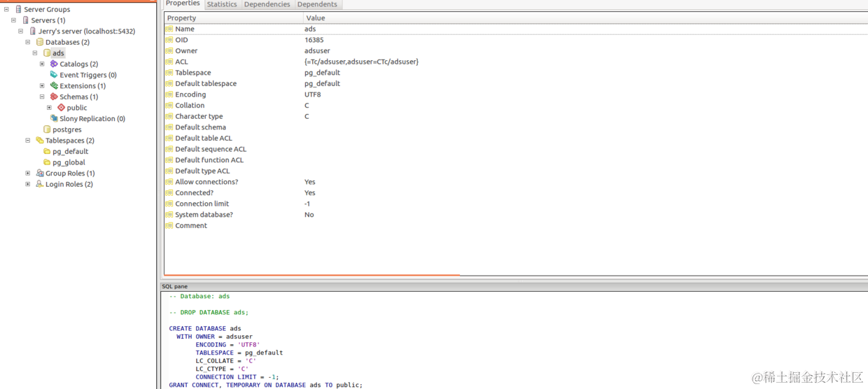
Task: Click Jerry's server icon
Action: point(32,31)
